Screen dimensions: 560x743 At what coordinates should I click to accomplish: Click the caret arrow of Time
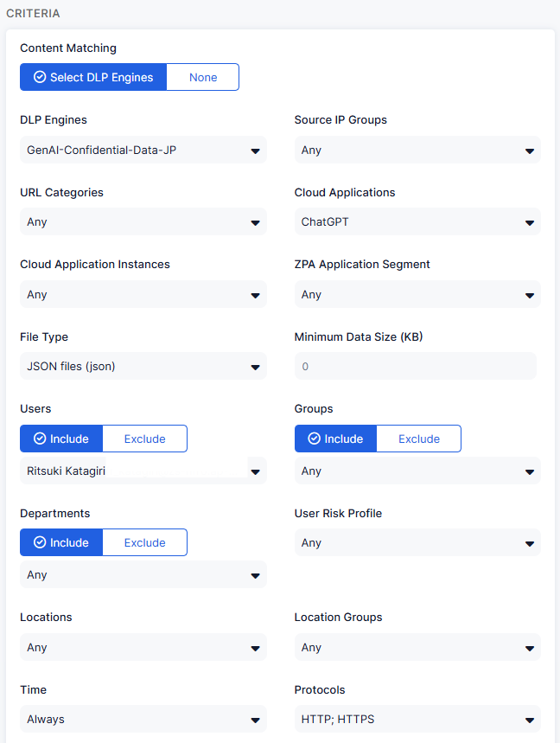pyautogui.click(x=255, y=721)
